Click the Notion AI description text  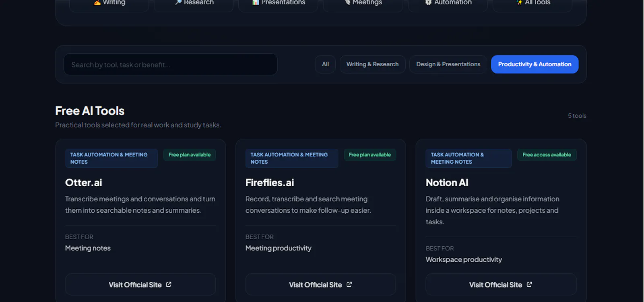[x=493, y=210]
